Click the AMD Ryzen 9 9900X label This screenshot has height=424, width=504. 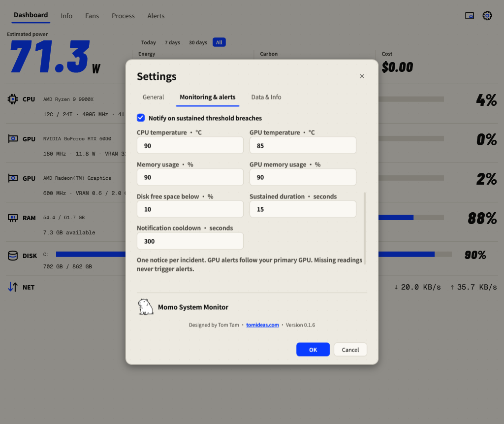pos(68,99)
